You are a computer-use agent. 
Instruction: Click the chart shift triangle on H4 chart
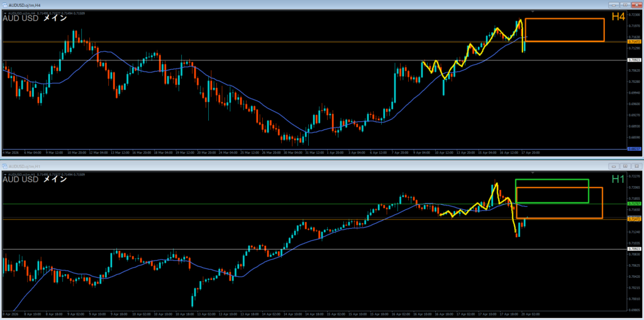533,12
